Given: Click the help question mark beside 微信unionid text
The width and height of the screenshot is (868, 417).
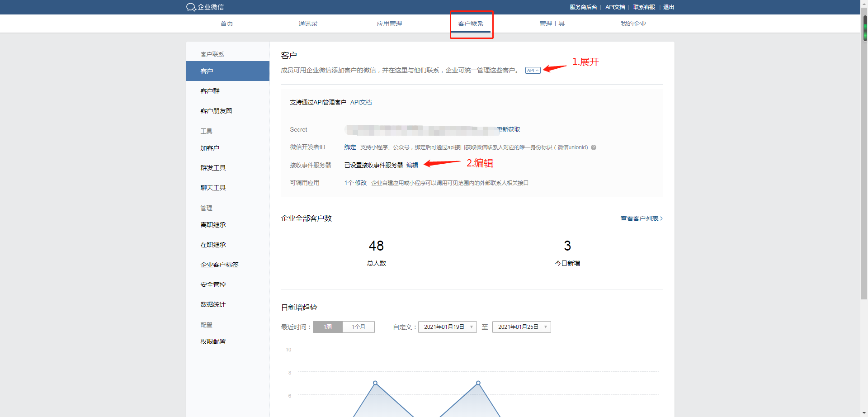Looking at the screenshot, I should [594, 147].
